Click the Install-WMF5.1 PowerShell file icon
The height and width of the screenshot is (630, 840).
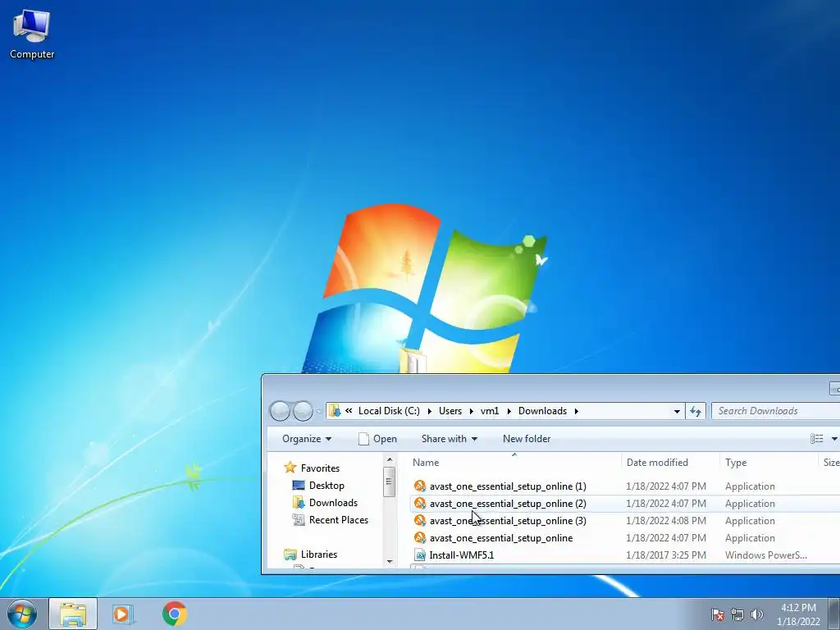[421, 555]
